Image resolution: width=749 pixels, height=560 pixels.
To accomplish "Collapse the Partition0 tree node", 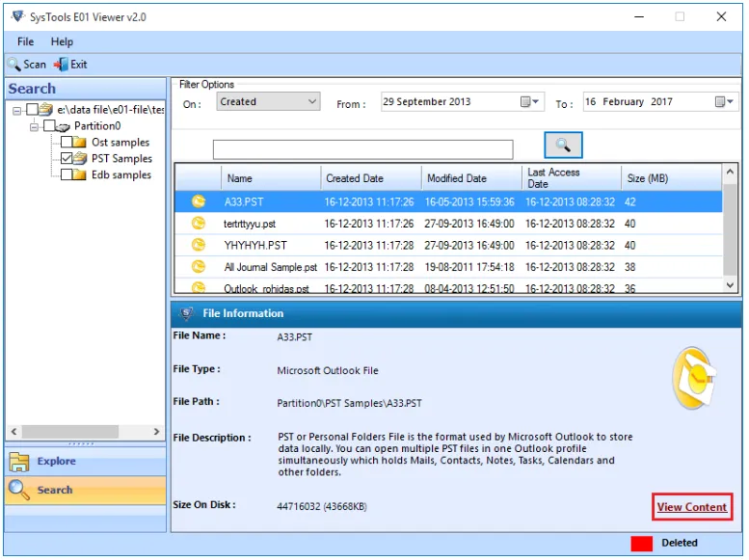I will point(34,126).
